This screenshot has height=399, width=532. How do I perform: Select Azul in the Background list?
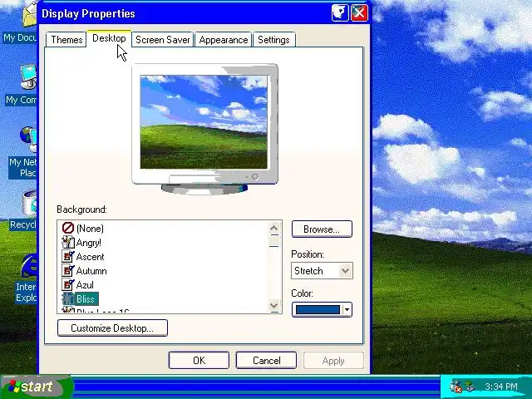[x=85, y=284]
